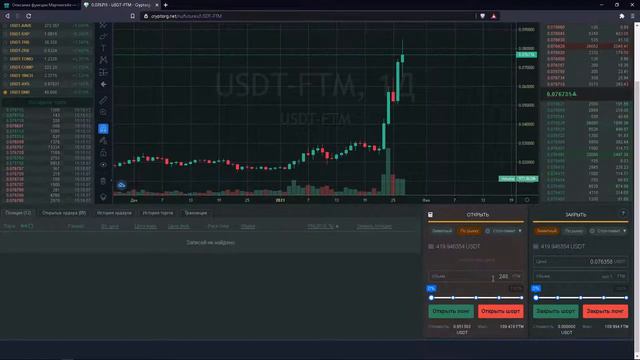This screenshot has height=360, width=640.
Task: Open the Brave shields icon
Action: (x=482, y=16)
